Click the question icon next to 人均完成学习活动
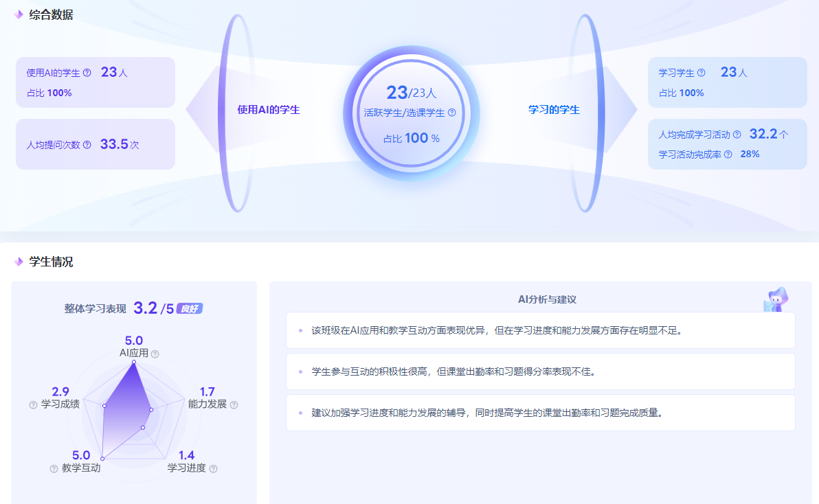819x504 pixels. tap(737, 135)
